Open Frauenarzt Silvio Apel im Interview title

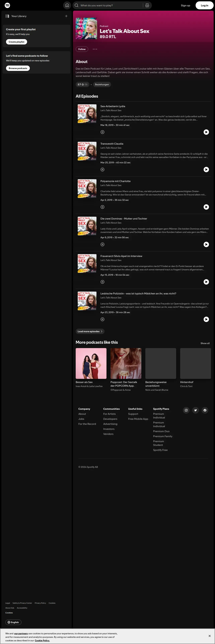pyautogui.click(x=121, y=256)
